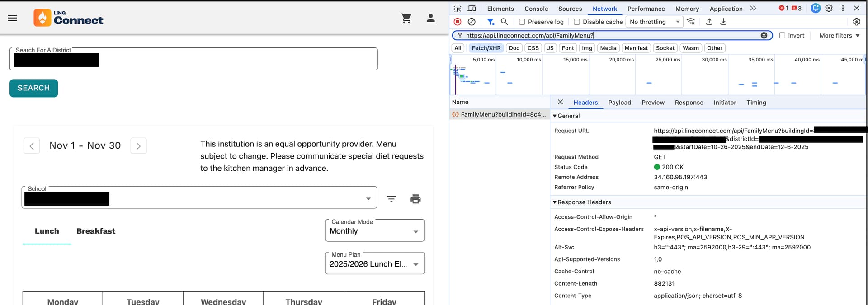Click the error count badge showing 1

(x=783, y=8)
